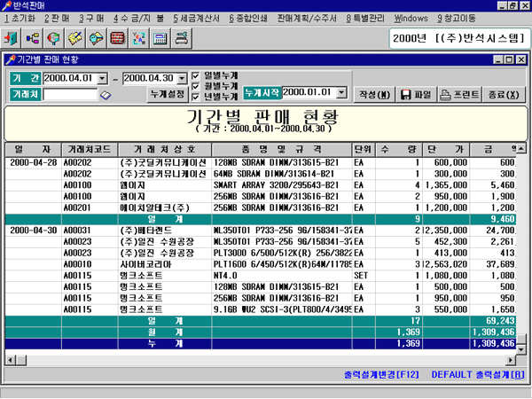Viewport: 532px width, 399px height.
Task: Click the 일자 column header
Action: click(33, 149)
